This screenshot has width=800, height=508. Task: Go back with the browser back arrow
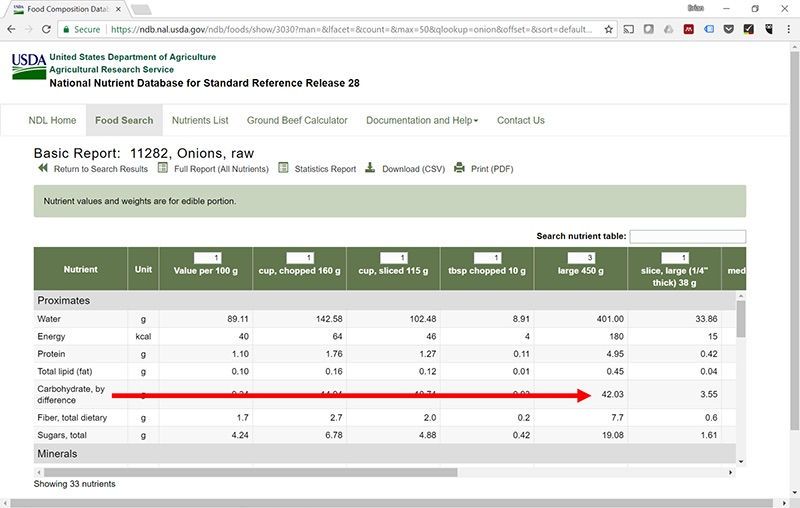11,30
